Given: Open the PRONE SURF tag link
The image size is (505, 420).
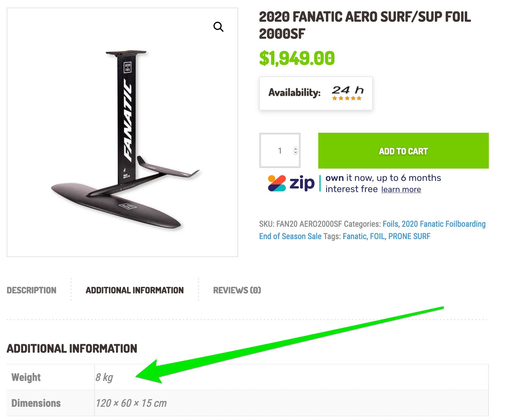Looking at the screenshot, I should pos(409,236).
